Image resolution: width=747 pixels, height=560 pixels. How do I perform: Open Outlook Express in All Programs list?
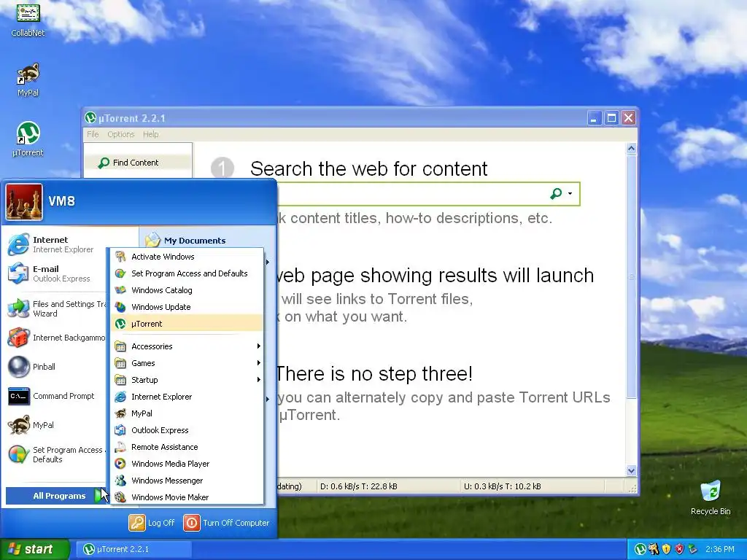tap(187, 430)
